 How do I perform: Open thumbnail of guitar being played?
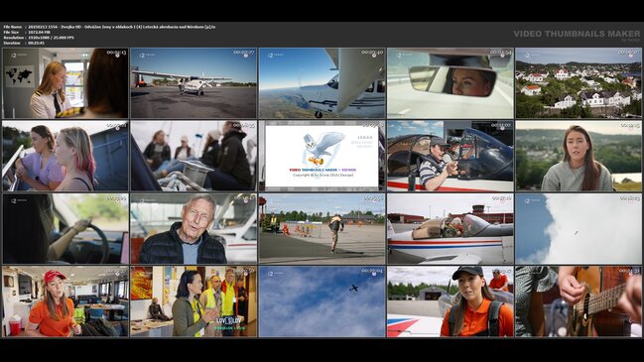point(579,302)
